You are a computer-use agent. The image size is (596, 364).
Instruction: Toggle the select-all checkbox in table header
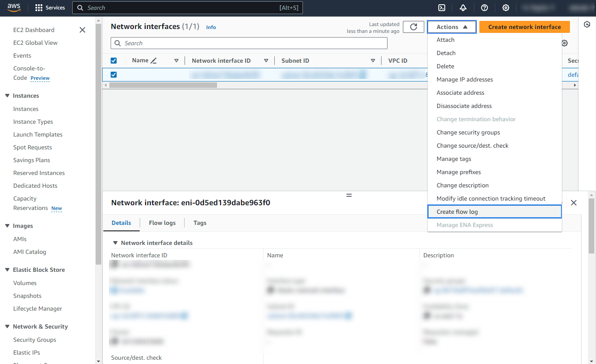(x=114, y=61)
